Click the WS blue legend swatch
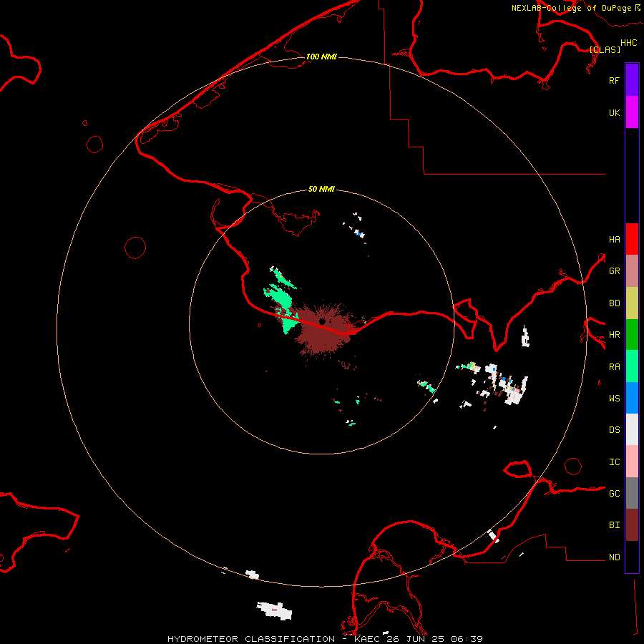Viewport: 644px width, 644px height. 632,398
